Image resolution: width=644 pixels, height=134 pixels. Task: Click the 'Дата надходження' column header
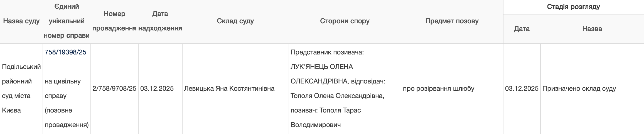pos(160,21)
